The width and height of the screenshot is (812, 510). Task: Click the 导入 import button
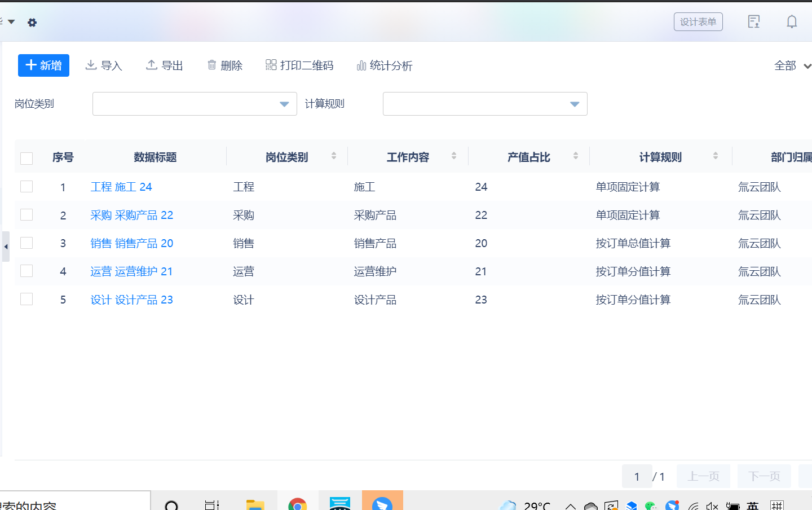(104, 65)
